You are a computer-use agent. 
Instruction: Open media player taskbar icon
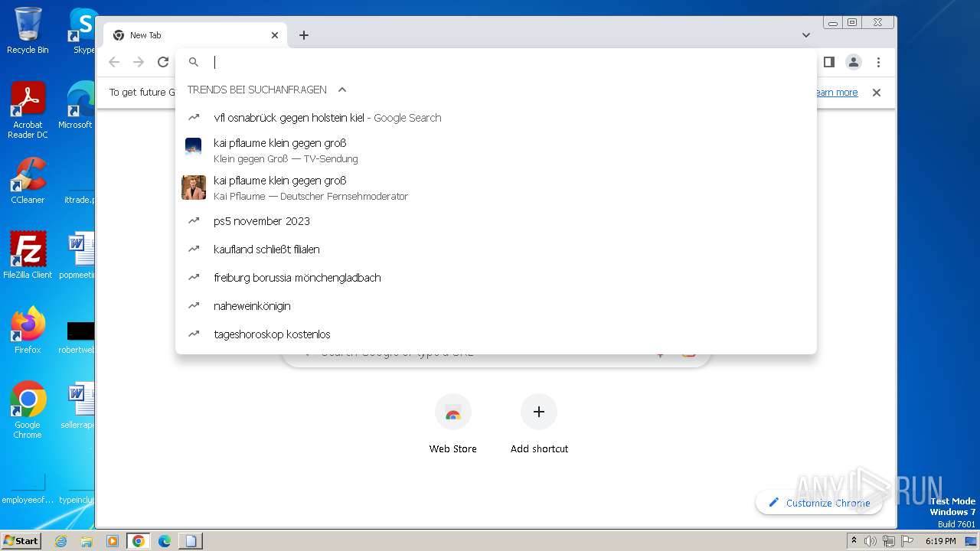pyautogui.click(x=113, y=541)
